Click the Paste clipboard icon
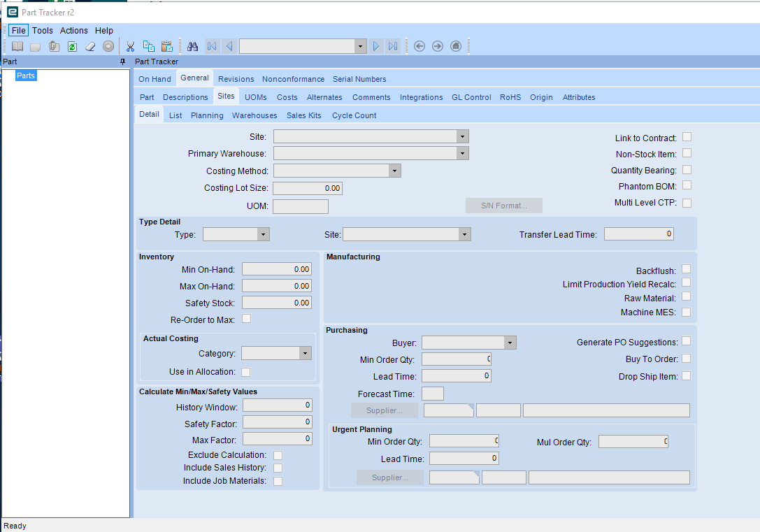The image size is (760, 532). 166,47
